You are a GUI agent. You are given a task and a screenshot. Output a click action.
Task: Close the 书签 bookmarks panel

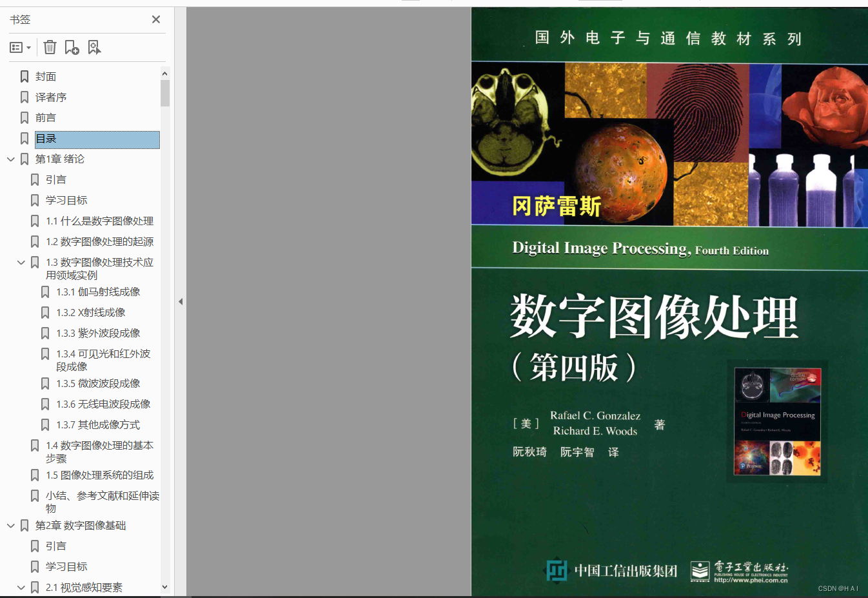pyautogui.click(x=156, y=19)
